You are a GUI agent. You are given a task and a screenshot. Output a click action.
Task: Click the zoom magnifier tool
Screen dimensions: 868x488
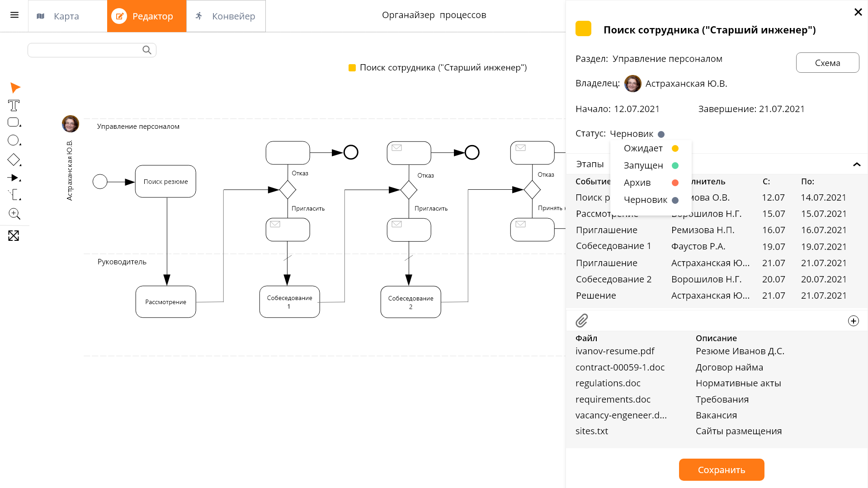[14, 214]
